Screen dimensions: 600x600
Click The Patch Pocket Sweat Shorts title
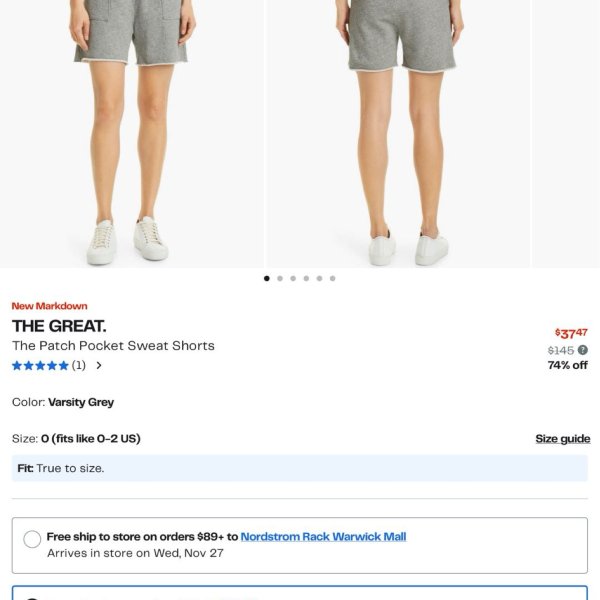113,346
